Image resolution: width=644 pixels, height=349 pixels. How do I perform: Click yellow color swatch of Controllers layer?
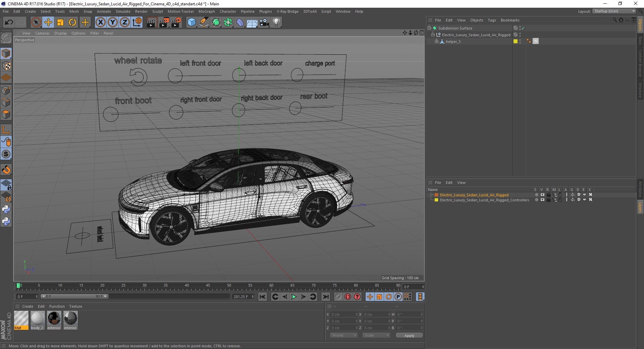coord(436,200)
